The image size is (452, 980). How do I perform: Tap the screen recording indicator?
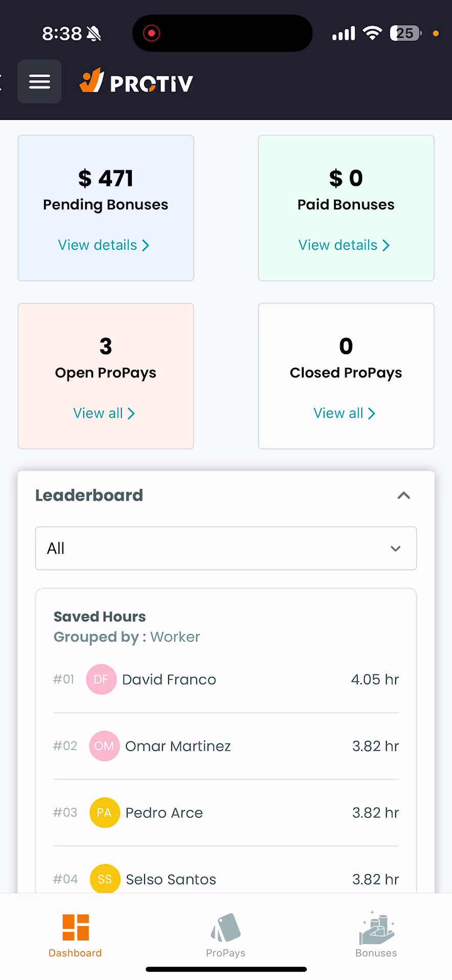point(151,33)
